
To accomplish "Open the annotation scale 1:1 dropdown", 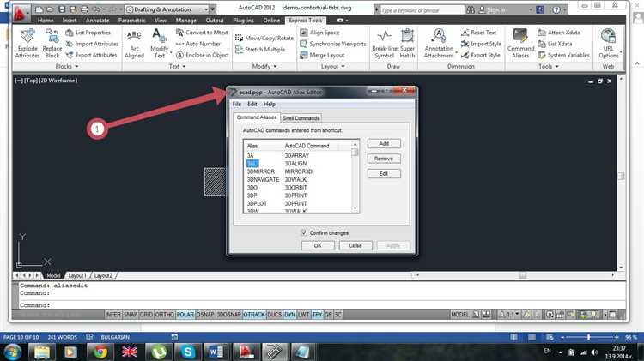I will pos(510,314).
